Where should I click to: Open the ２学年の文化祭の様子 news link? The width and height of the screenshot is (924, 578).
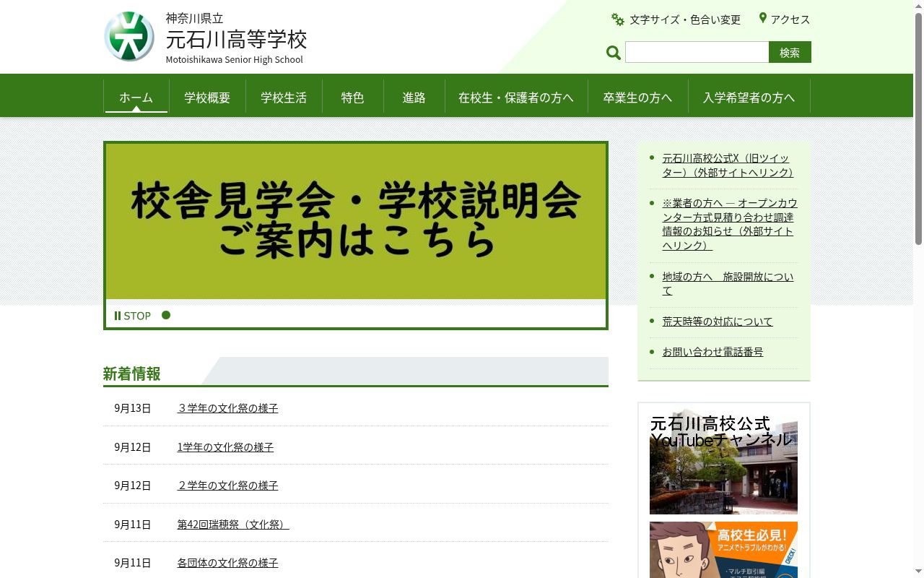coord(227,486)
